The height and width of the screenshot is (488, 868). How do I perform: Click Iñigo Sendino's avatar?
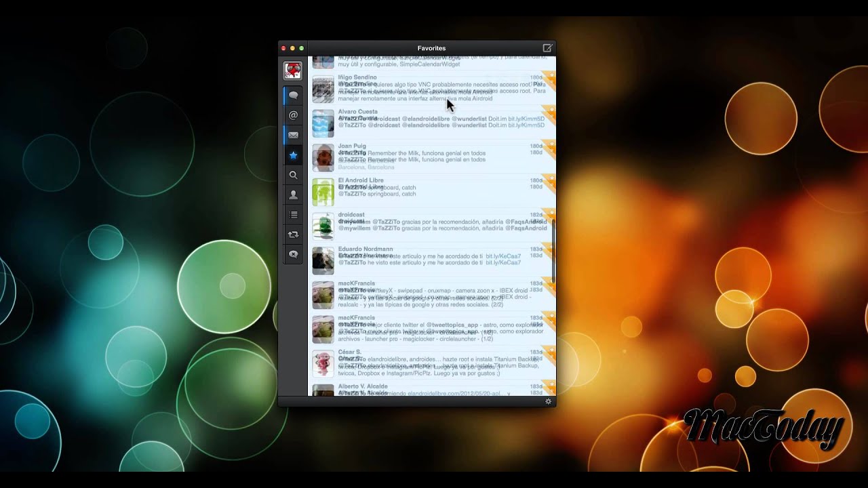pos(323,89)
